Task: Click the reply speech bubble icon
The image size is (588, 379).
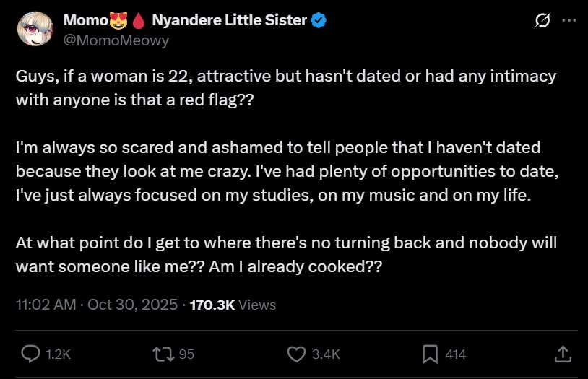Action: click(30, 354)
